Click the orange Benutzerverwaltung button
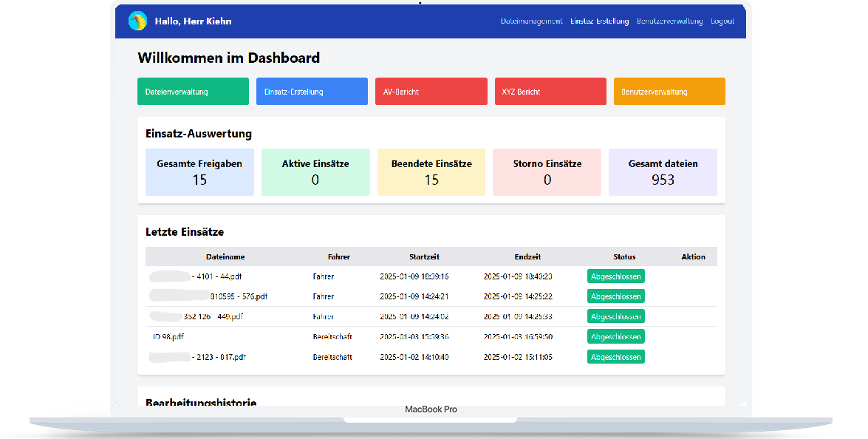The width and height of the screenshot is (868, 439). click(669, 92)
